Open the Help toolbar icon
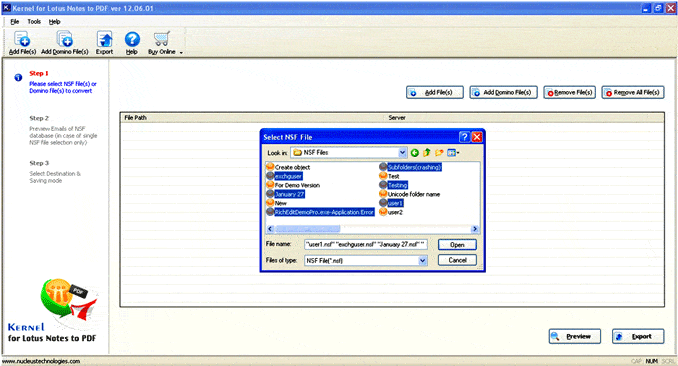The width and height of the screenshot is (678, 366). pyautogui.click(x=132, y=43)
